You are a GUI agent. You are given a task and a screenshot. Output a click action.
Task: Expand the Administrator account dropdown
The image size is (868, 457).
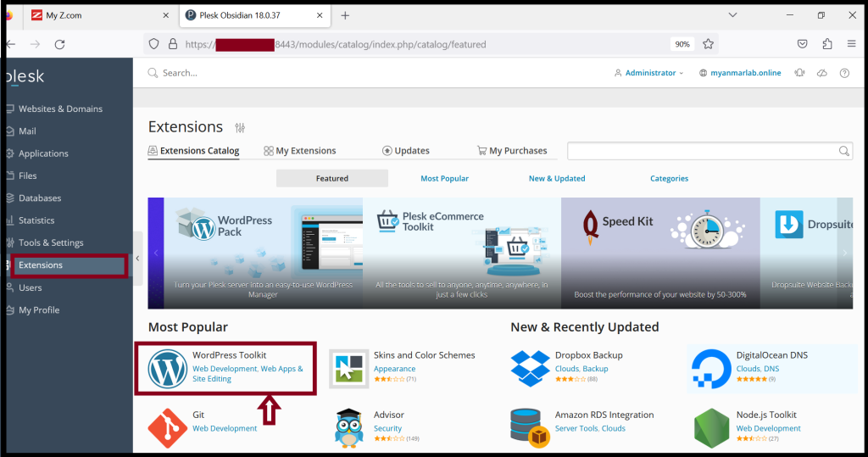click(x=648, y=73)
